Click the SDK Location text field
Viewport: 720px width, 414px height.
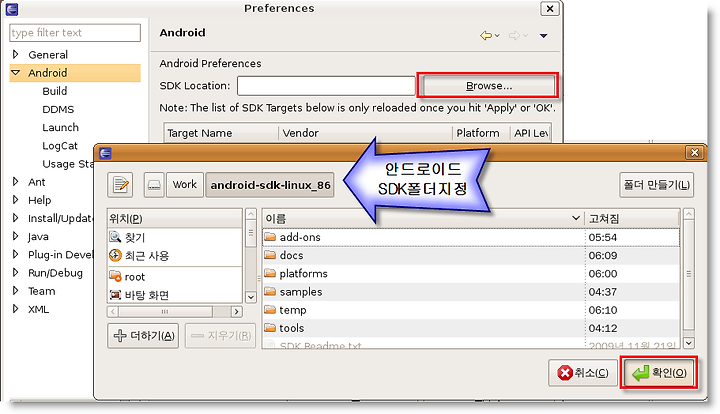(326, 86)
